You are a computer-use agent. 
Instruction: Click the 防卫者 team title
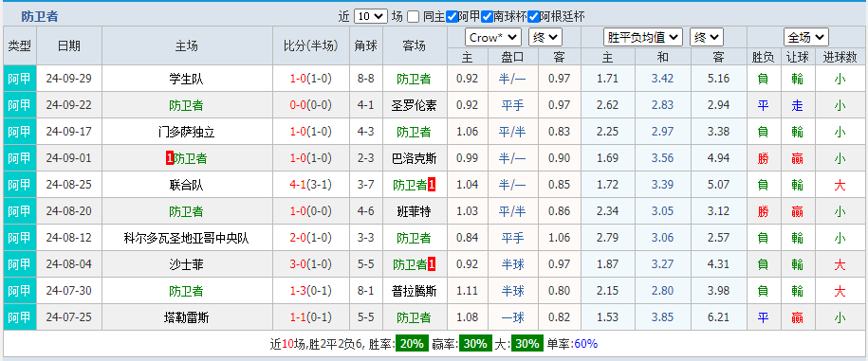[39, 17]
